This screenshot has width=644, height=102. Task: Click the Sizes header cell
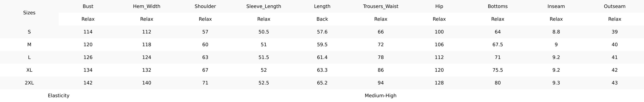coord(29,13)
